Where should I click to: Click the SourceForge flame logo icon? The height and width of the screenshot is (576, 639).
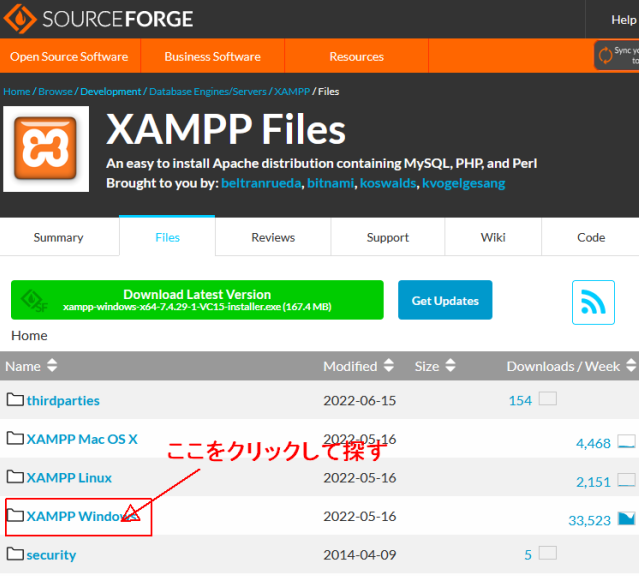[x=20, y=19]
